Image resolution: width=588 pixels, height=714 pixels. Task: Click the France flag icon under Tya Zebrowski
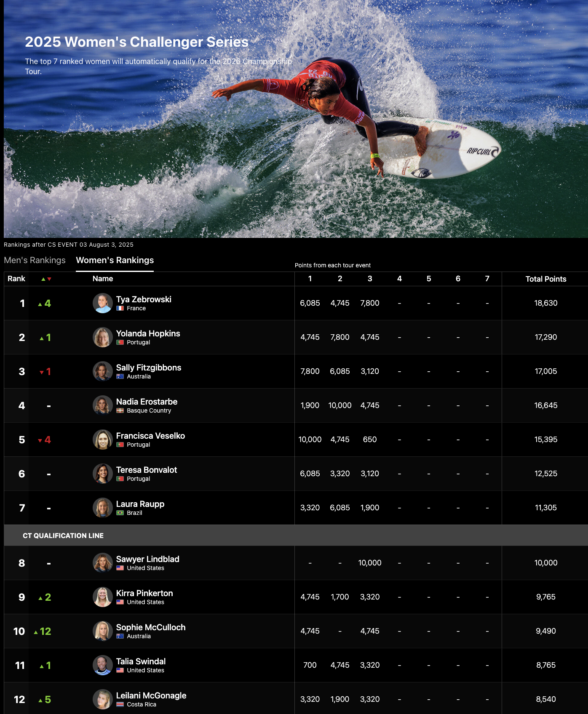tap(120, 308)
